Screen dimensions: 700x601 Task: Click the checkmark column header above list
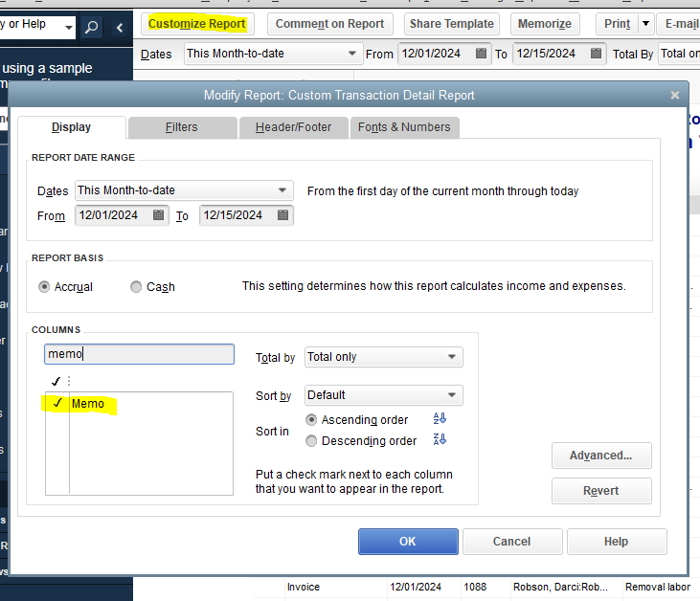pyautogui.click(x=56, y=382)
